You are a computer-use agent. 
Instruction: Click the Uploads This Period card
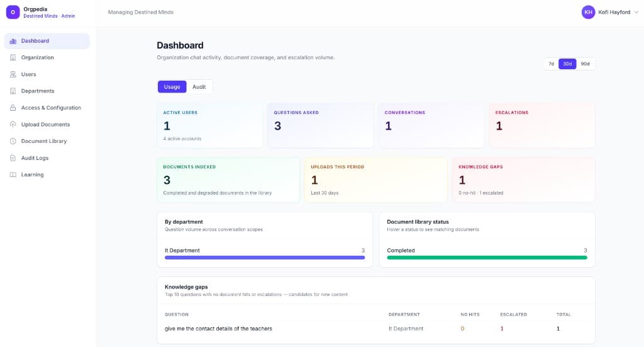(376, 180)
